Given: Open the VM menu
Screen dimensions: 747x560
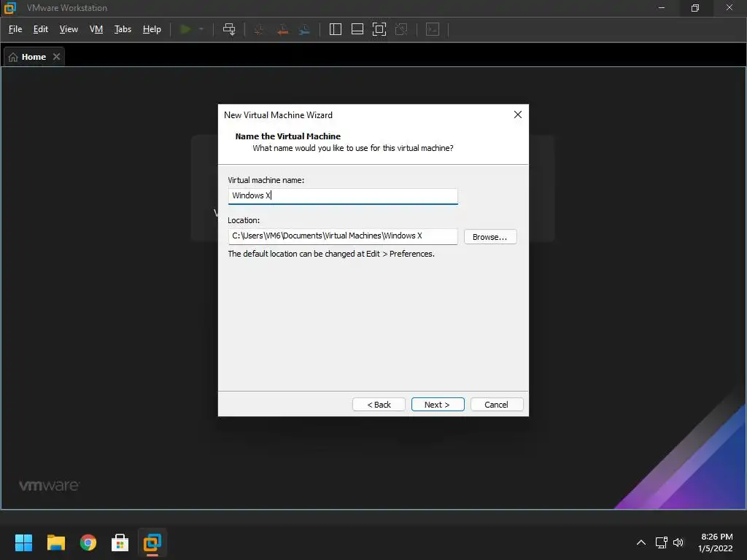Looking at the screenshot, I should pos(96,29).
